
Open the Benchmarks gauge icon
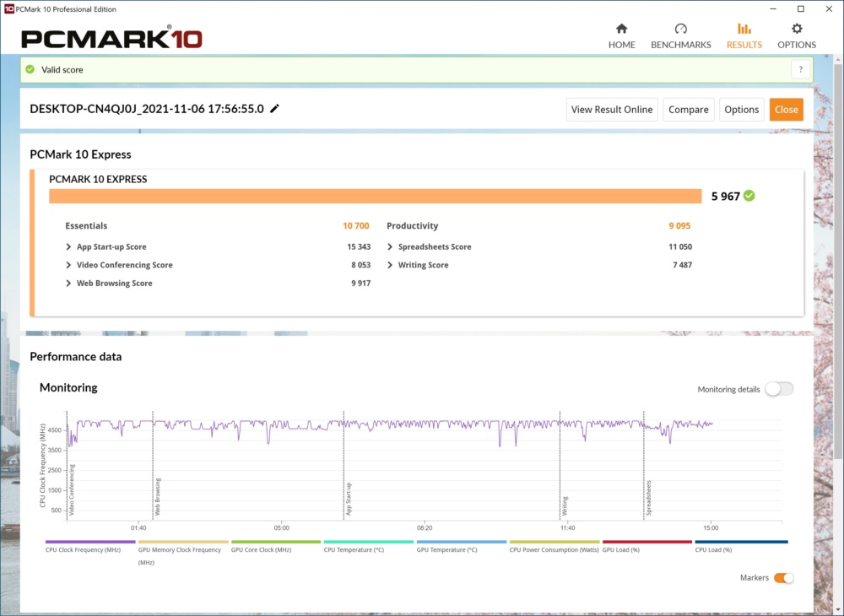click(x=680, y=29)
